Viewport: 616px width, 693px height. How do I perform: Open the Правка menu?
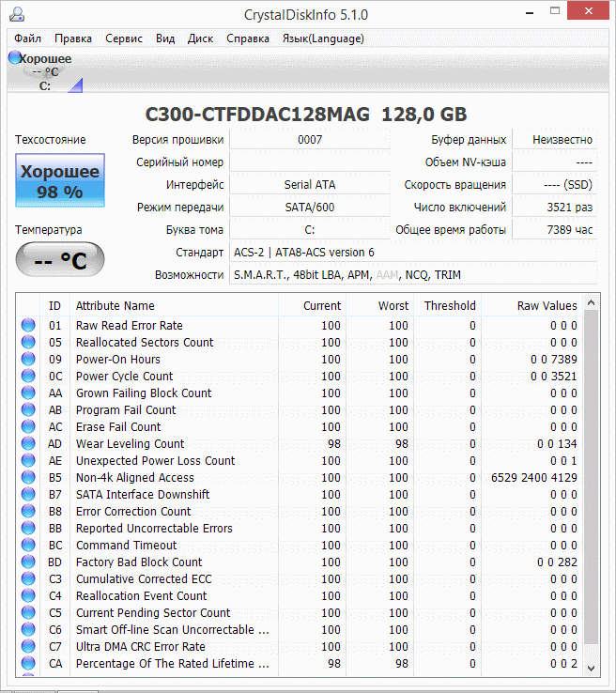pos(73,38)
